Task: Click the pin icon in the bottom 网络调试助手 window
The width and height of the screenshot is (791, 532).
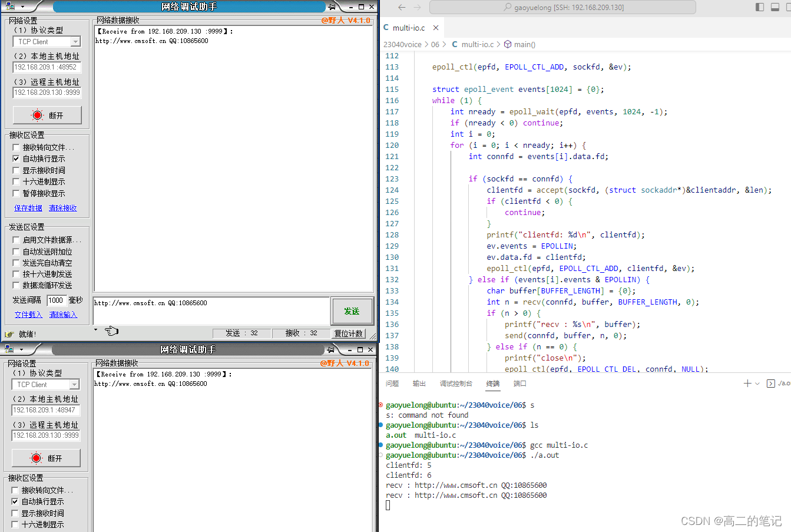Action: 331,350
